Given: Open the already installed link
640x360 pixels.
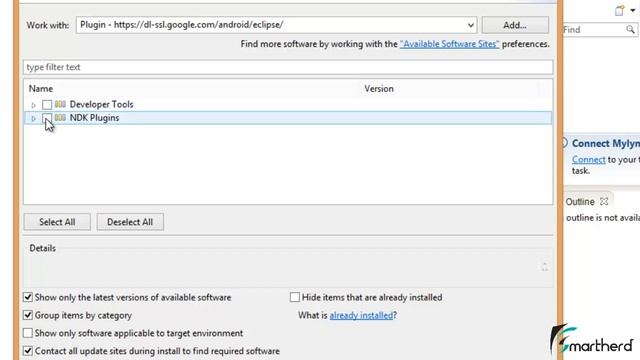Looking at the screenshot, I should tap(361, 315).
